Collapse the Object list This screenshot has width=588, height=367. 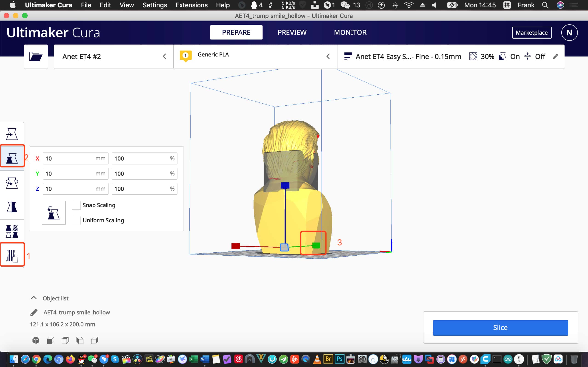tap(34, 298)
